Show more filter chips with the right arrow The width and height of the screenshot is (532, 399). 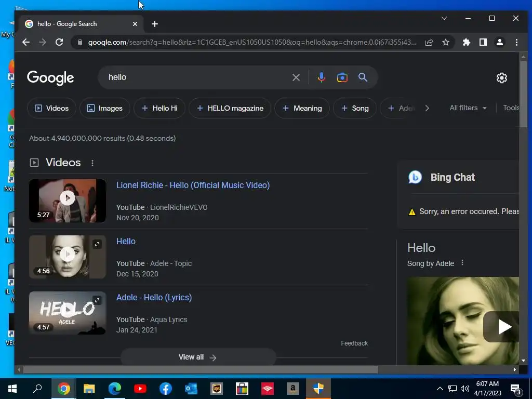pyautogui.click(x=427, y=108)
